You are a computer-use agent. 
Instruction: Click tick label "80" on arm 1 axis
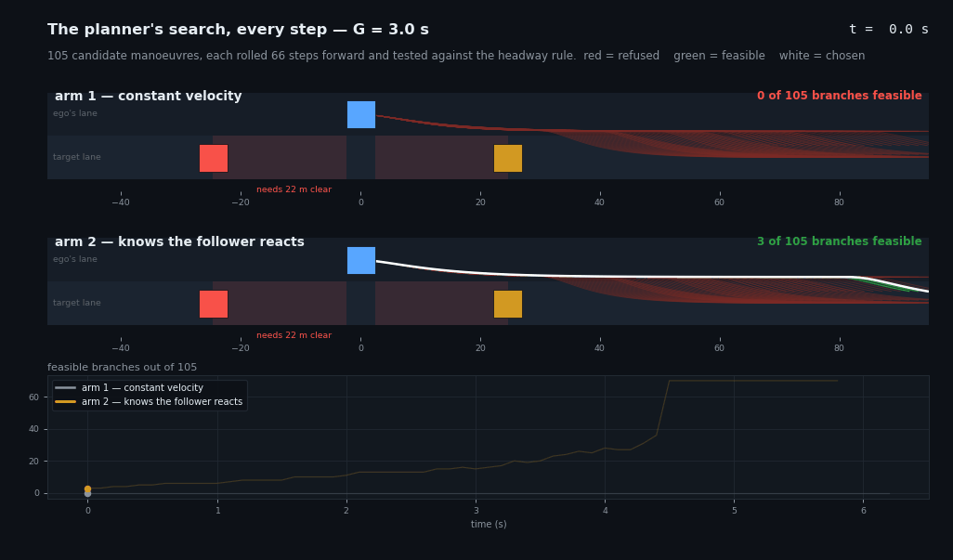[839, 202]
